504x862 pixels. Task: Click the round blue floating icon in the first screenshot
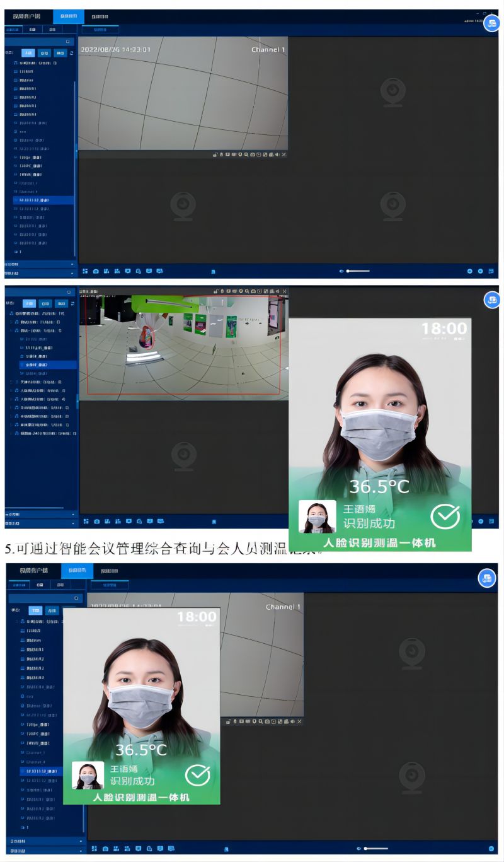click(x=492, y=22)
